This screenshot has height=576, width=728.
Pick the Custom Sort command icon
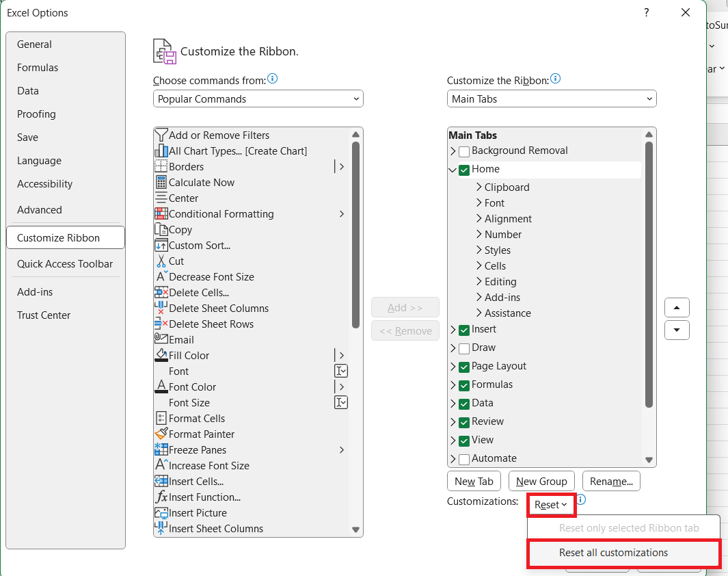[161, 246]
